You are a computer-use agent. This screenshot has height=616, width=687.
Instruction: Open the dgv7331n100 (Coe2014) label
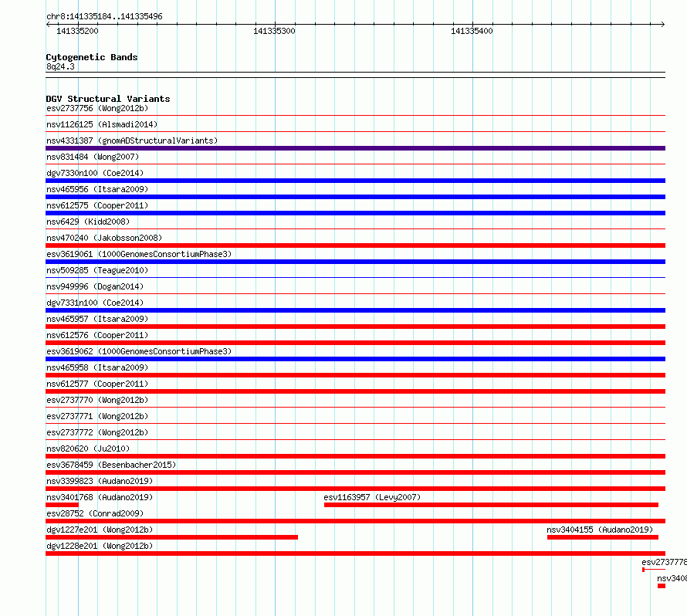click(x=95, y=303)
